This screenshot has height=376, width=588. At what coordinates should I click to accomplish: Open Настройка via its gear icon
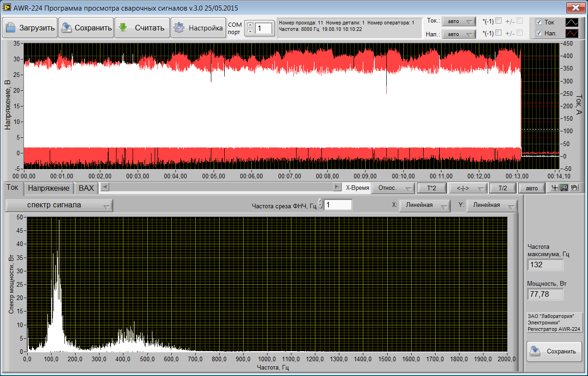point(179,28)
